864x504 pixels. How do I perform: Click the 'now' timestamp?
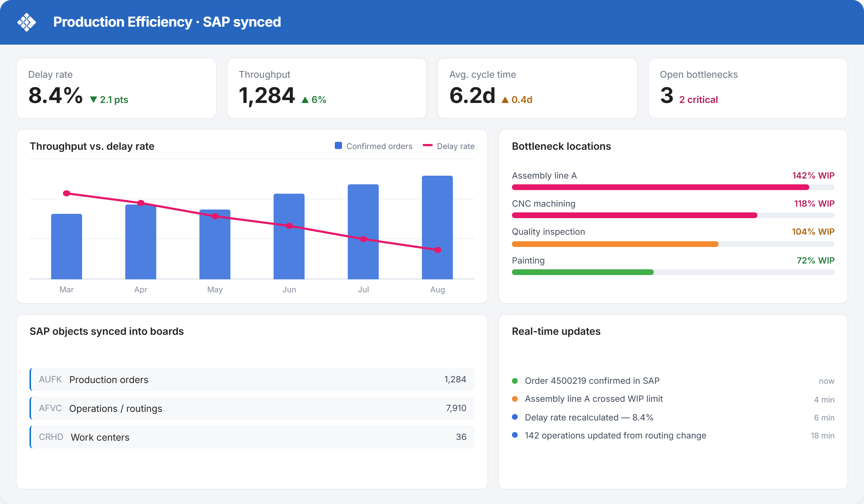pyautogui.click(x=827, y=381)
